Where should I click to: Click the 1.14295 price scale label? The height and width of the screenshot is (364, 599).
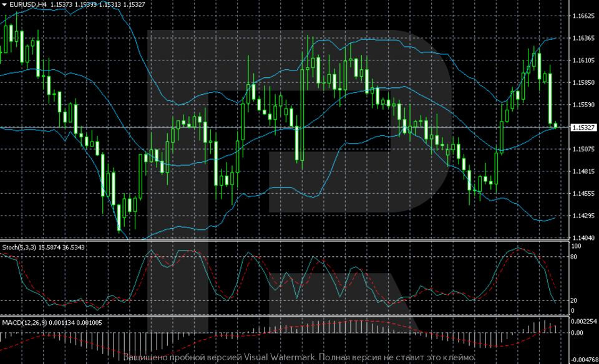pyautogui.click(x=583, y=216)
